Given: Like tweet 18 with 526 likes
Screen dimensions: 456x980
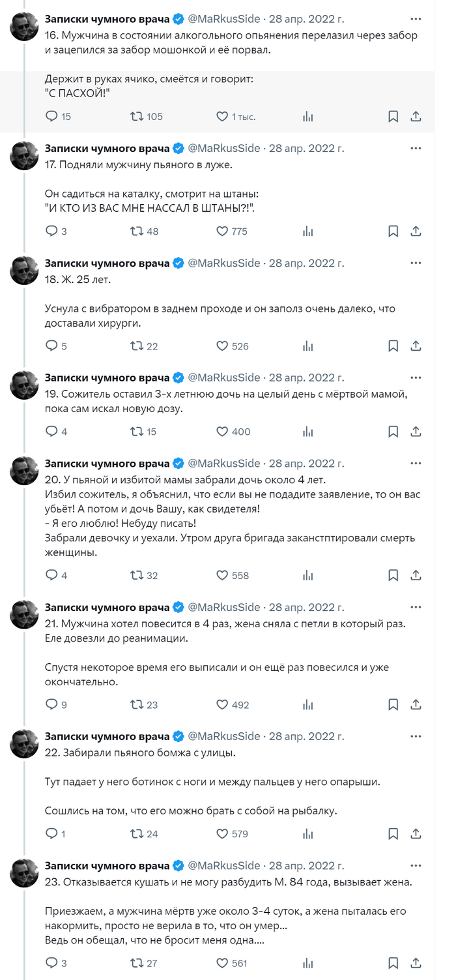Looking at the screenshot, I should [222, 346].
